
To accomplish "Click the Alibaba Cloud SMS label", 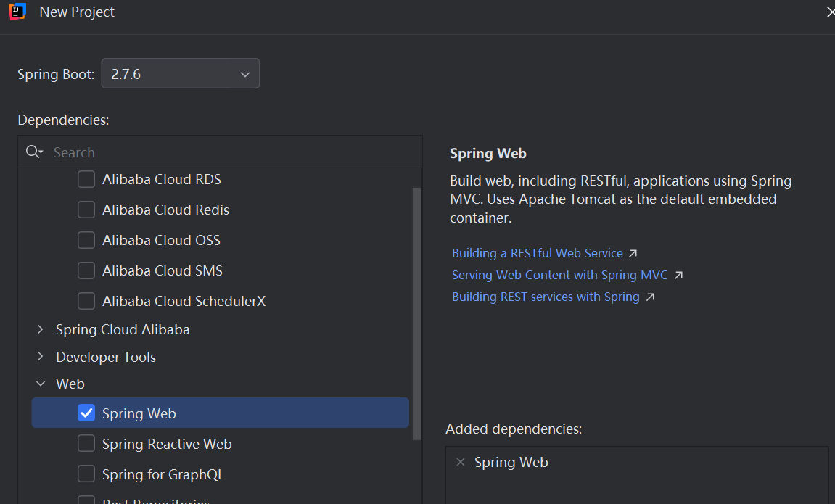I will pyautogui.click(x=163, y=271).
